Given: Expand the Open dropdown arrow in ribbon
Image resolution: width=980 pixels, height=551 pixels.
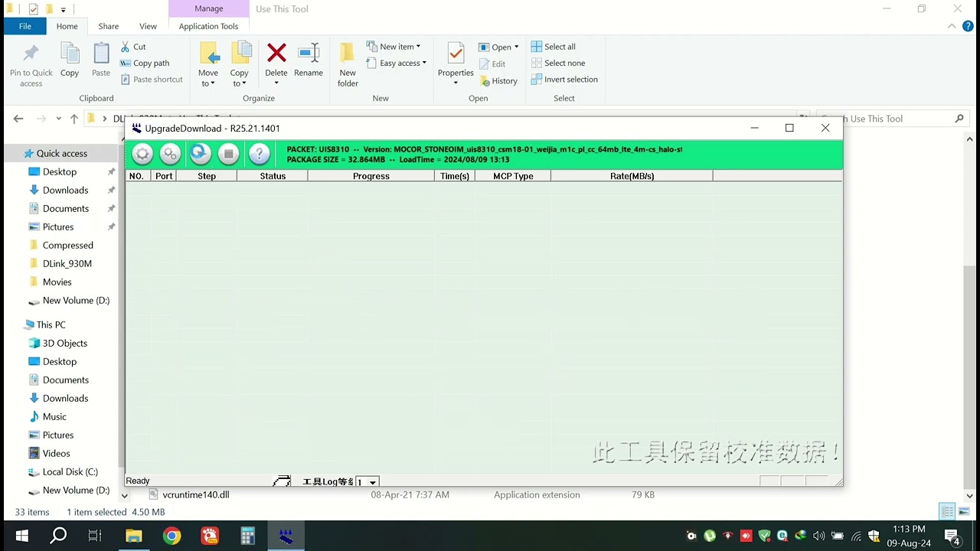Looking at the screenshot, I should point(516,47).
